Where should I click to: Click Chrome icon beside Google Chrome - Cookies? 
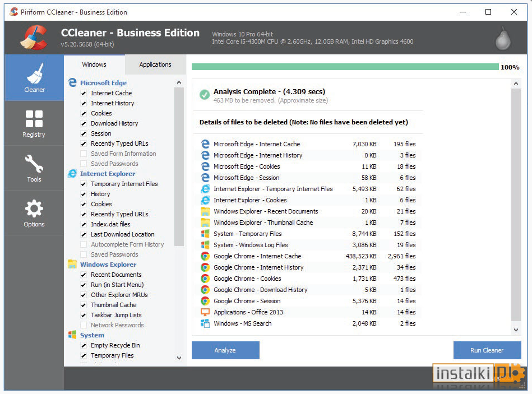coord(205,279)
